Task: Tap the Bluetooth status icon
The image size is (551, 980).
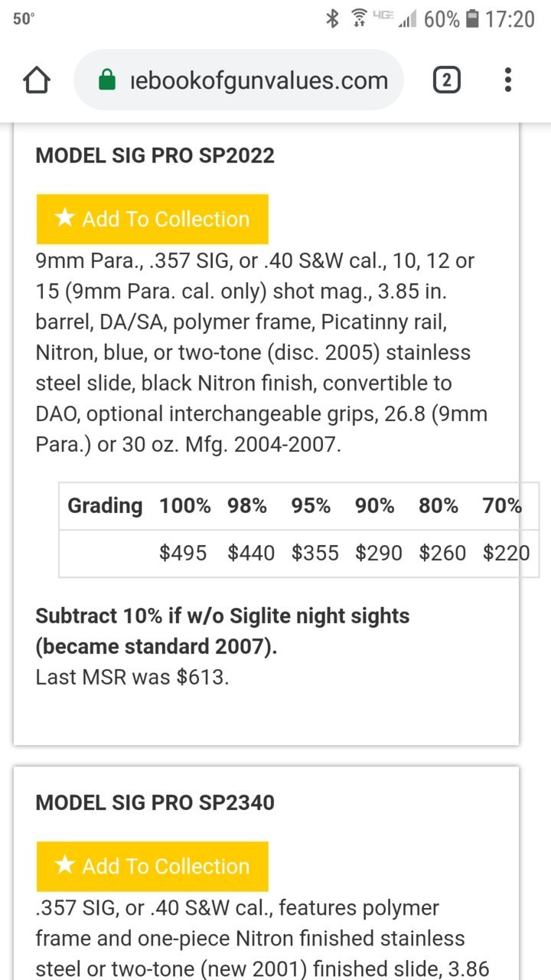Action: (x=333, y=18)
